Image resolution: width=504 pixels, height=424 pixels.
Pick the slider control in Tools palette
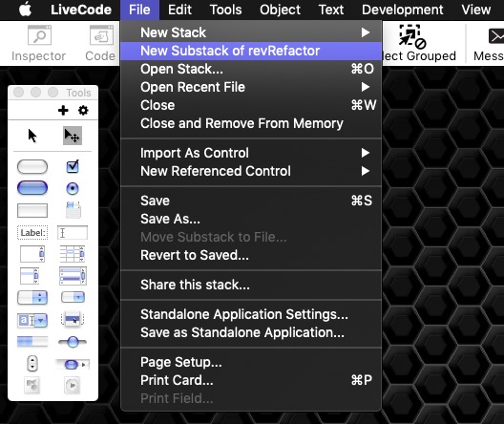(73, 342)
